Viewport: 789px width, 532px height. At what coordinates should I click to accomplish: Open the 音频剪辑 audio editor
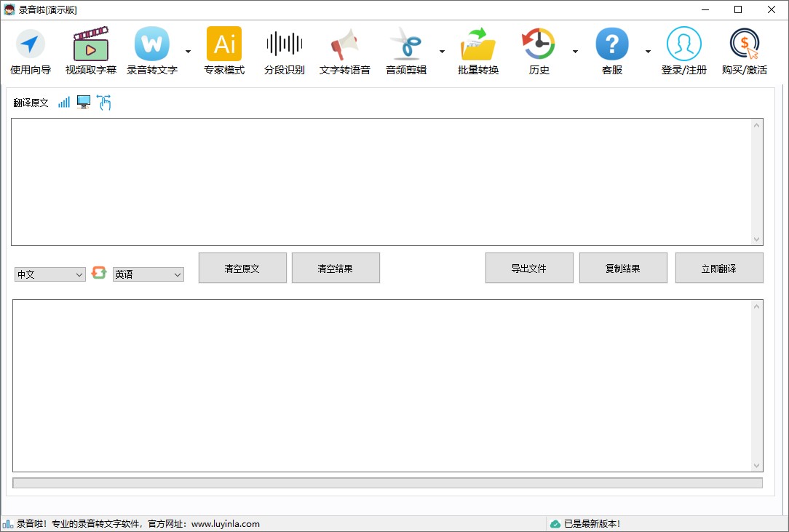pyautogui.click(x=407, y=49)
